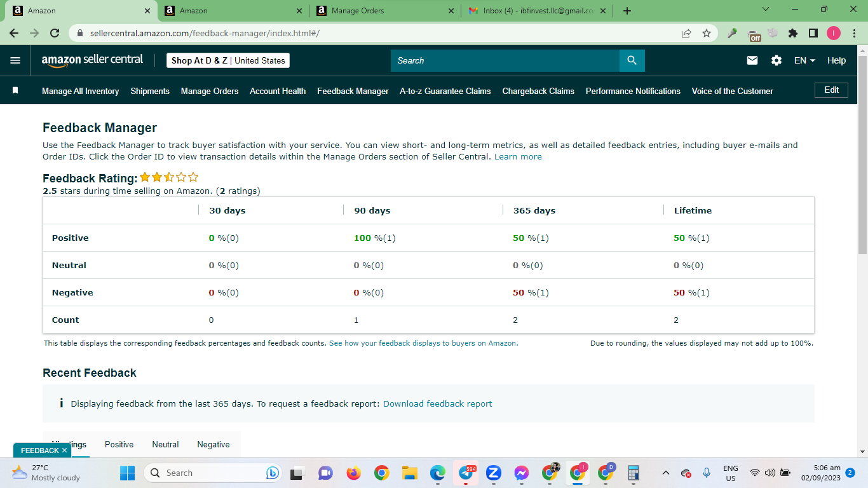868x488 pixels.
Task: Open the Settings gear in Seller Central
Action: [x=776, y=60]
